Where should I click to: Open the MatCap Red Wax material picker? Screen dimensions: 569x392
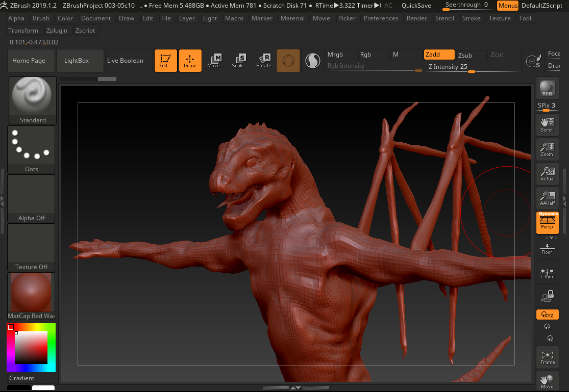click(32, 296)
